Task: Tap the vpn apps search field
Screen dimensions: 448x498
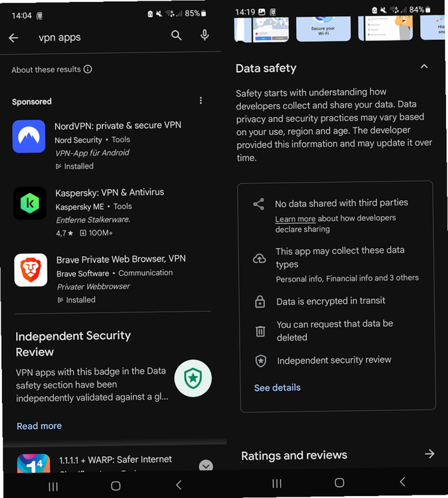Action: click(x=60, y=37)
